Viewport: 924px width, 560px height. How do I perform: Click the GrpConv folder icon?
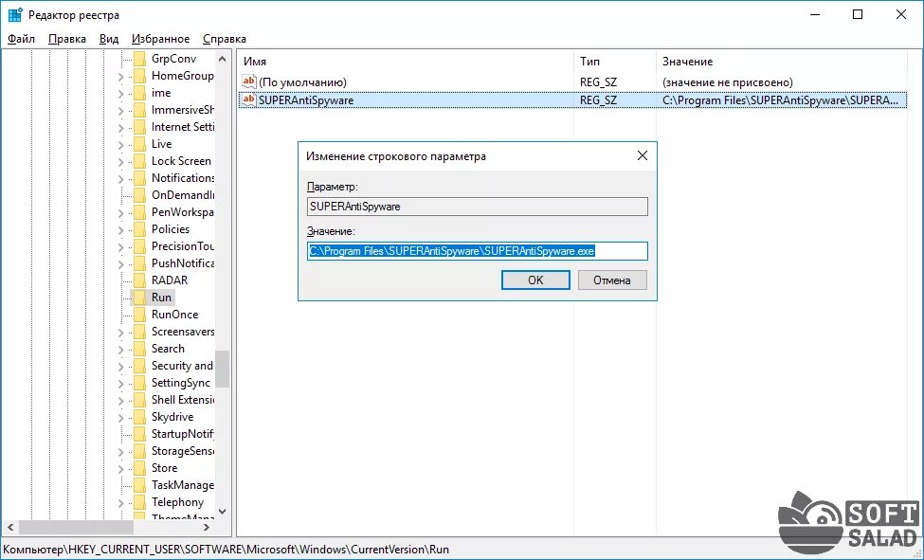coord(139,59)
